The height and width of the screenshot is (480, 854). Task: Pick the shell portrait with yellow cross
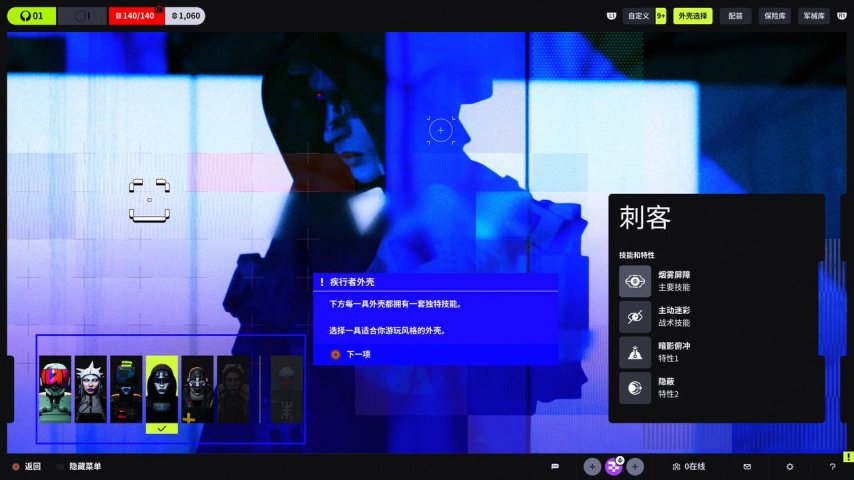(197, 389)
